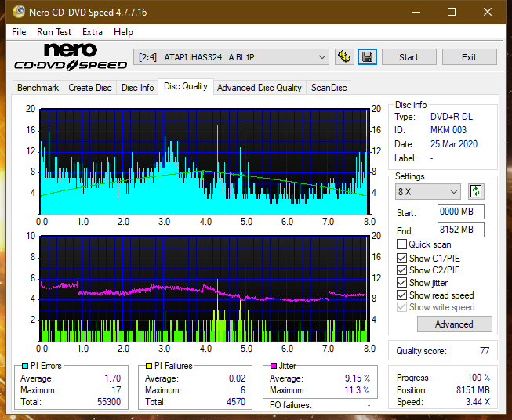Click the Exit button
The height and width of the screenshot is (420, 512).
[x=469, y=57]
